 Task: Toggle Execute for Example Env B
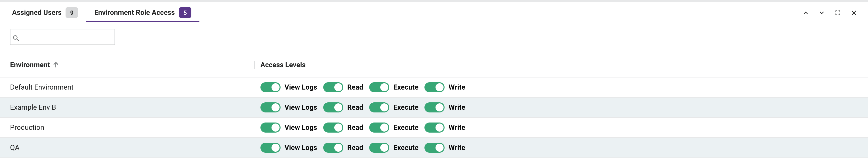pyautogui.click(x=379, y=107)
